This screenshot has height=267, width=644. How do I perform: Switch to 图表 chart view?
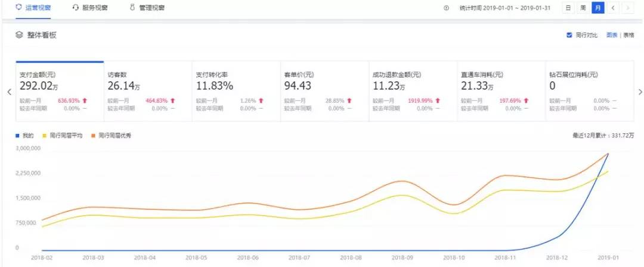point(612,35)
